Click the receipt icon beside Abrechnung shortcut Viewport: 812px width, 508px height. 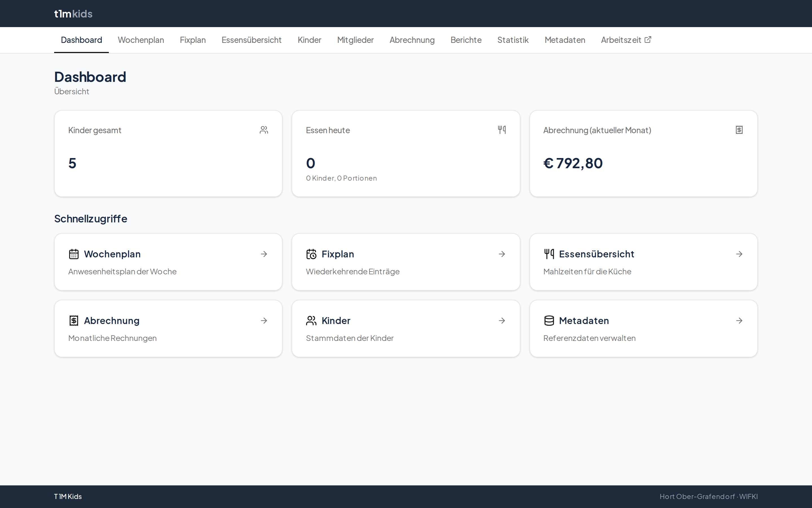pyautogui.click(x=74, y=321)
